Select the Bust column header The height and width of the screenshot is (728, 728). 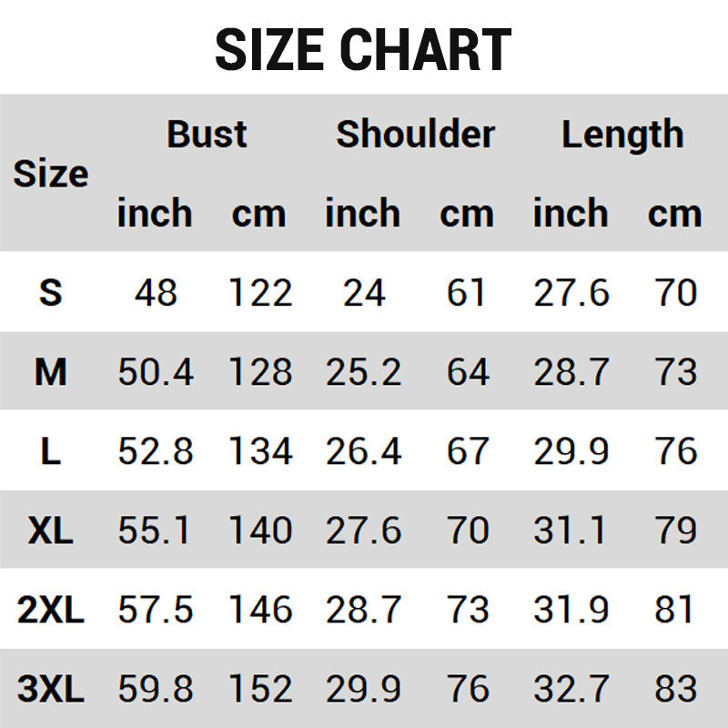tap(207, 135)
